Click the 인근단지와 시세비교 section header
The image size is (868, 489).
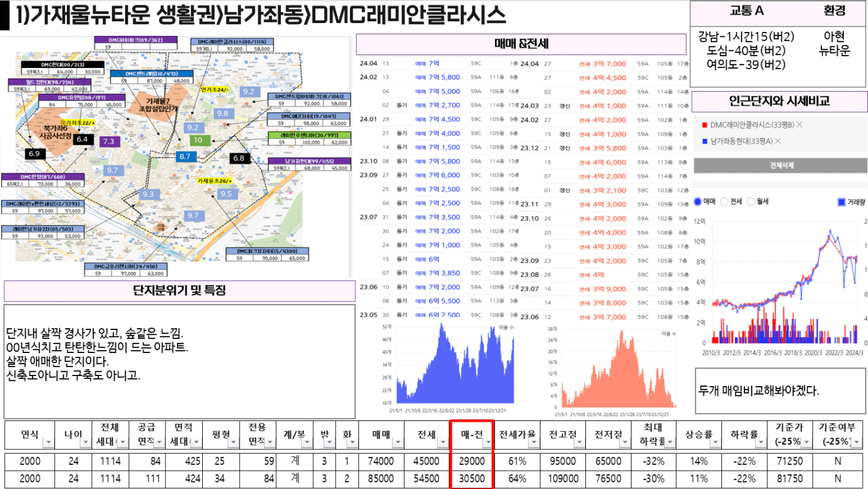coord(779,101)
